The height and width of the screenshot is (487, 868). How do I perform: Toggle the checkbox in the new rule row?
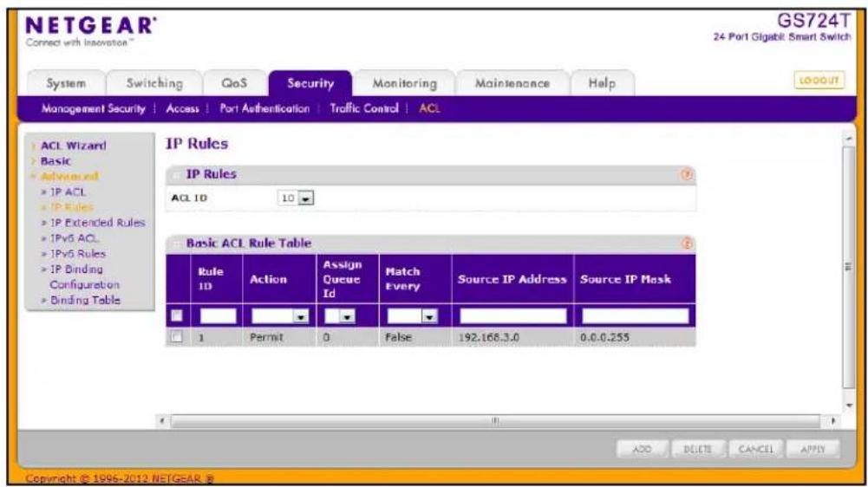tap(177, 315)
